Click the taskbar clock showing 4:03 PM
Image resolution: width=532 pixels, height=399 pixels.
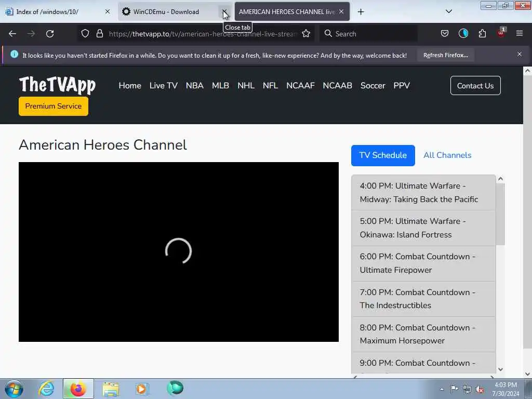click(506, 389)
